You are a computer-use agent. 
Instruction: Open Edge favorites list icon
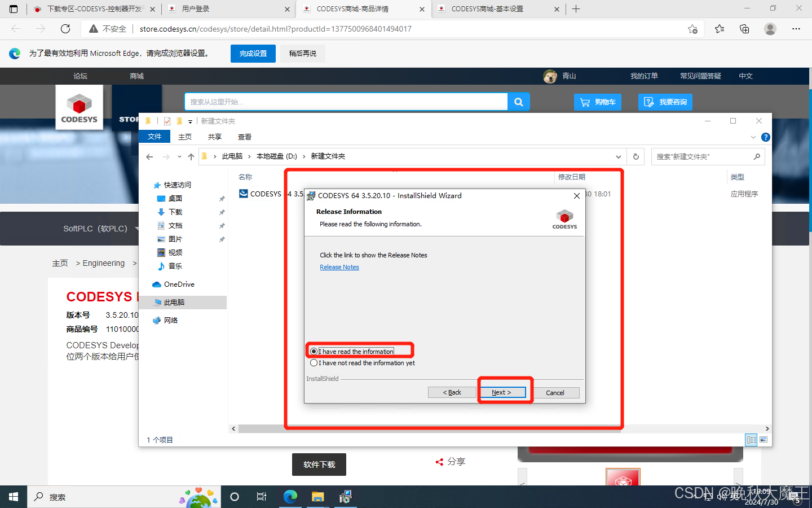[x=720, y=29]
